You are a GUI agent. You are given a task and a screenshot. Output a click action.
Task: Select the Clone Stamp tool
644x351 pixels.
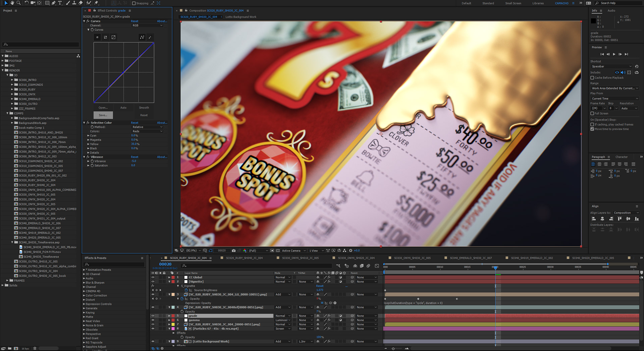pos(74,3)
